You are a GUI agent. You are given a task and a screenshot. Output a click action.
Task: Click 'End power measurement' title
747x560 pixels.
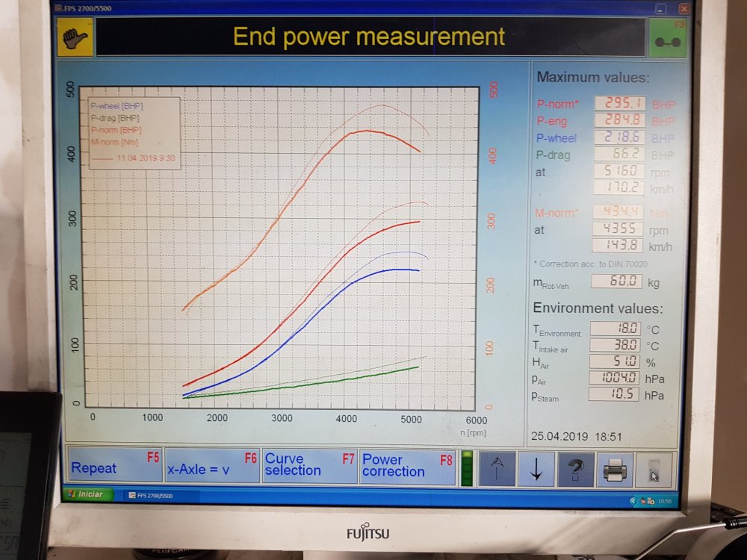pyautogui.click(x=369, y=37)
